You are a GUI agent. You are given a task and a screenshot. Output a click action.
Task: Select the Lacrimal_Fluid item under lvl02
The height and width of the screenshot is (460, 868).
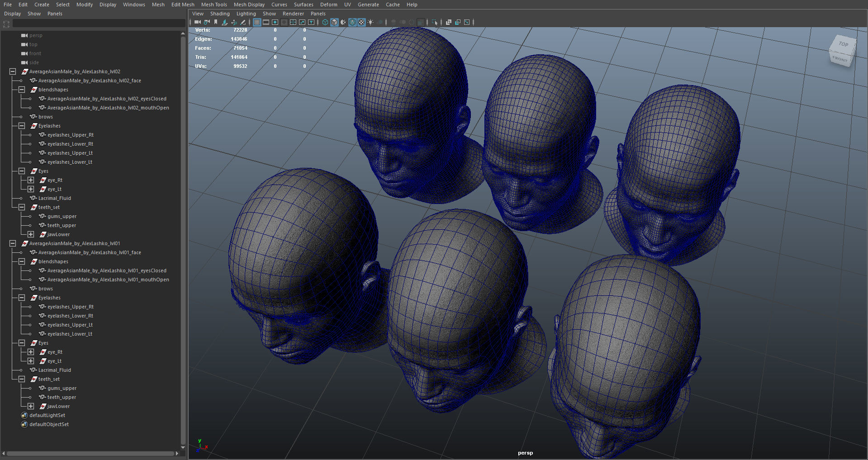point(54,198)
